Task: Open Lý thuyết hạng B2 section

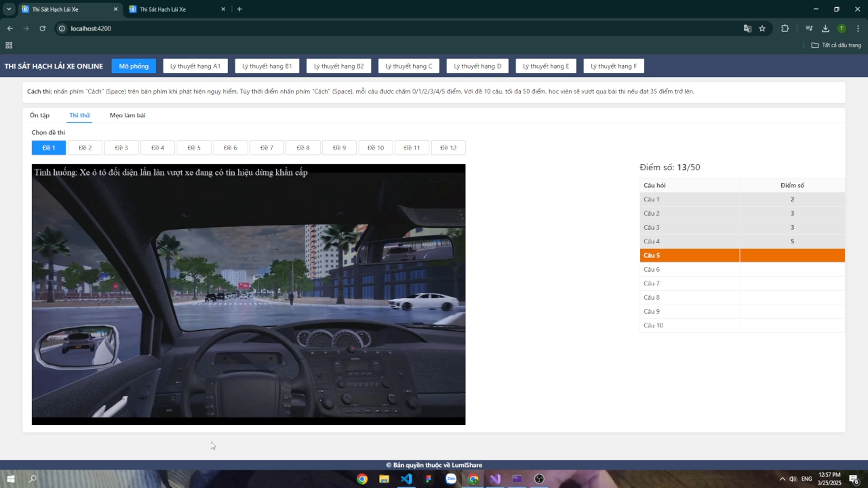Action: pos(339,66)
